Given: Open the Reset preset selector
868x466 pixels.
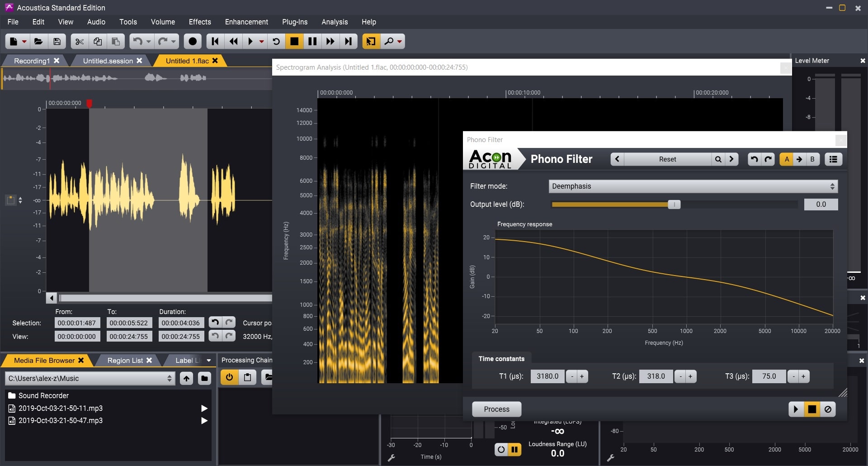Looking at the screenshot, I should click(667, 159).
